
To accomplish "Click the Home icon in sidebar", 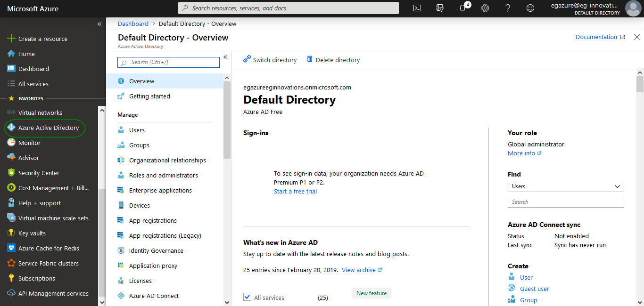I will tap(11, 54).
